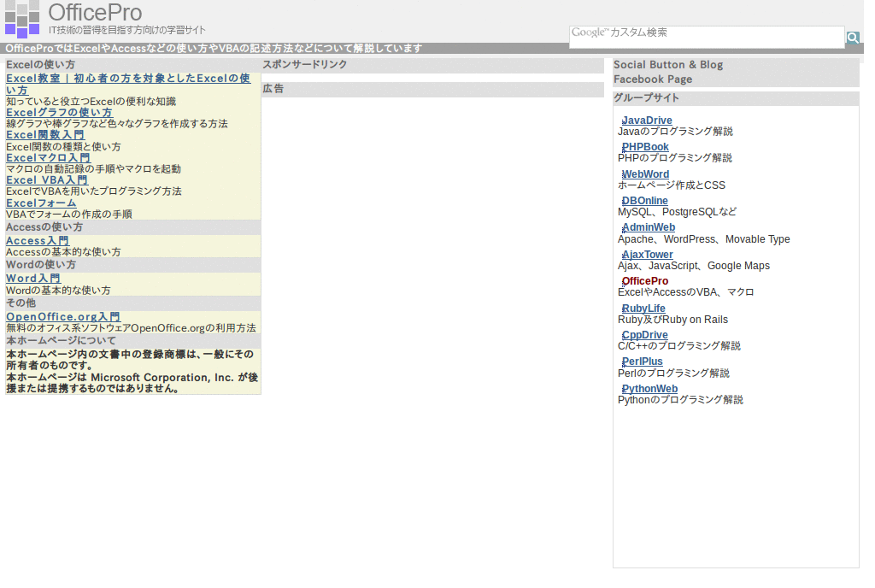The height and width of the screenshot is (588, 875).
Task: Click the 広告 heading
Action: [273, 88]
